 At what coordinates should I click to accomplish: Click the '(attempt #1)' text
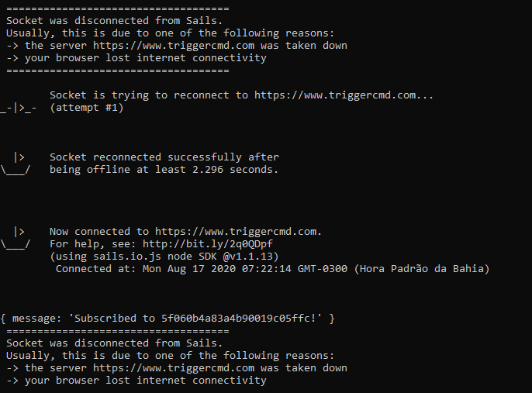coord(87,108)
